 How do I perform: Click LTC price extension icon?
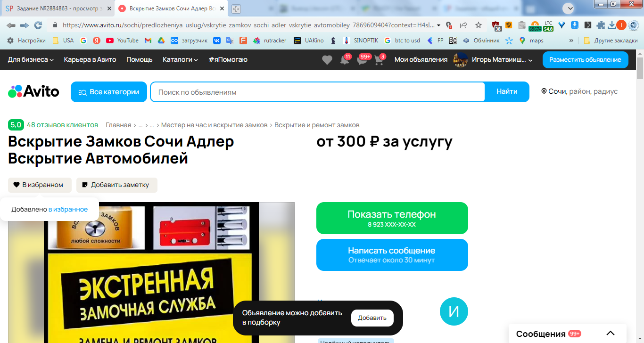coord(548,25)
